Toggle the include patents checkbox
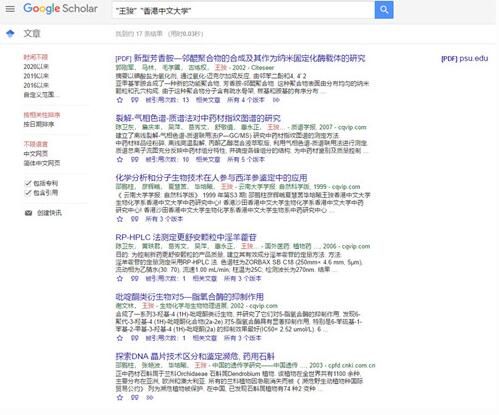Image resolution: width=499 pixels, height=415 pixels. tap(28, 183)
